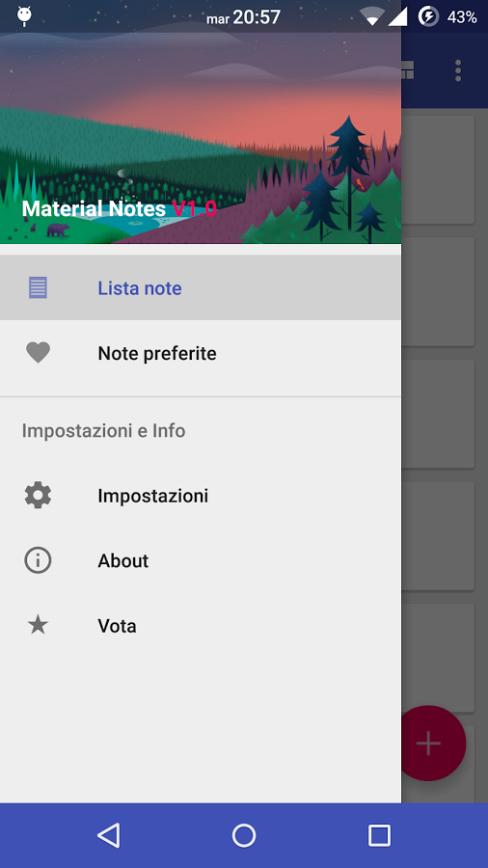The height and width of the screenshot is (868, 488).
Task: Tap the red add note button
Action: 433,744
